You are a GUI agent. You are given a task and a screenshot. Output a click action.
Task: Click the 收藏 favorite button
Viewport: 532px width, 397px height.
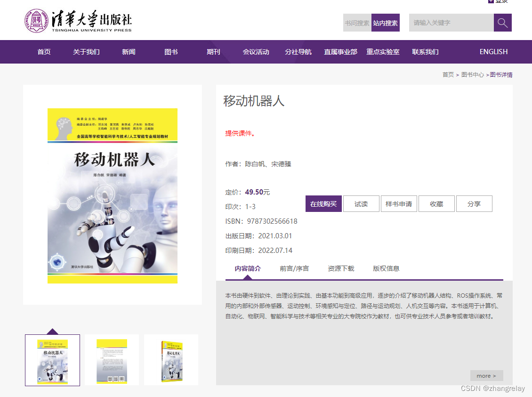point(436,203)
